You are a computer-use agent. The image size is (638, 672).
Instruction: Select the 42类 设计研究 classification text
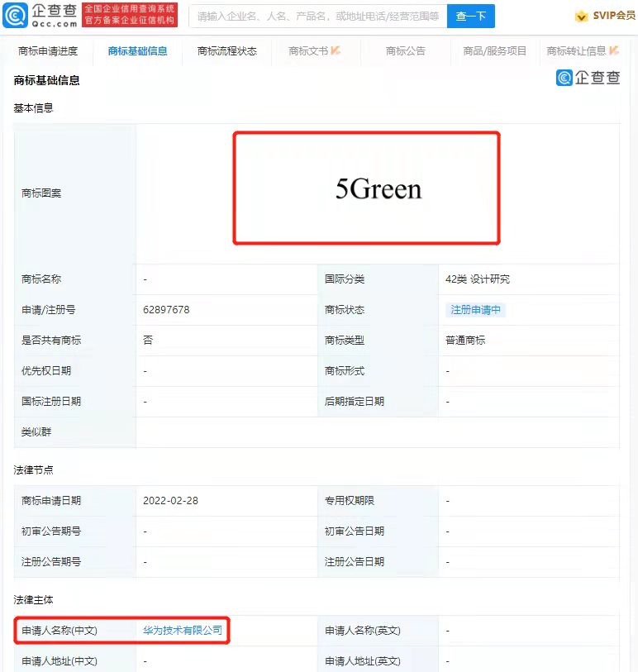click(x=478, y=279)
